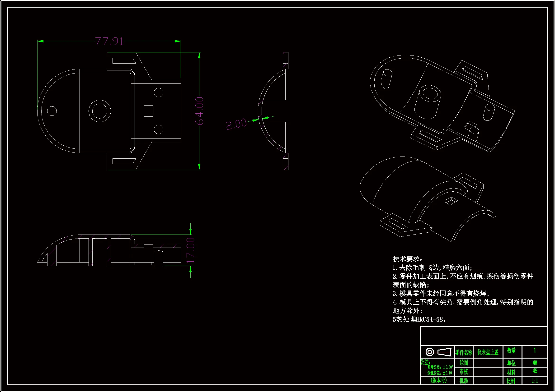Select the 技术要求 heading text
555x392 pixels.
407,259
